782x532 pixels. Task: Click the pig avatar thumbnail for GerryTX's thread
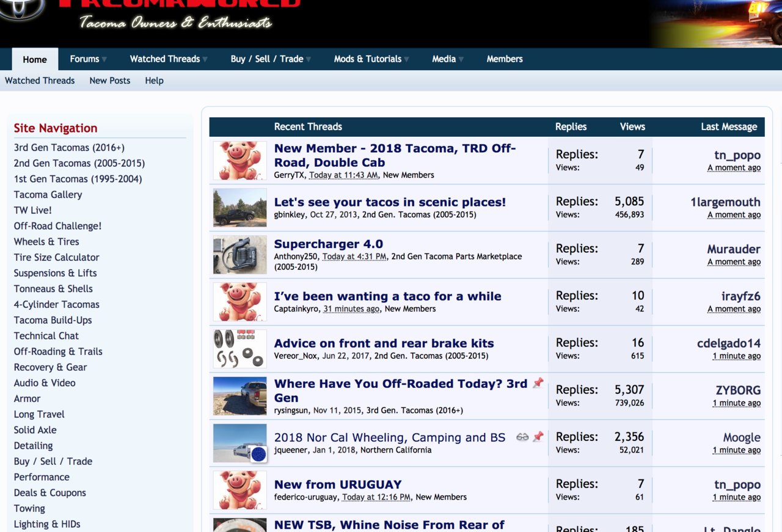coord(239,161)
